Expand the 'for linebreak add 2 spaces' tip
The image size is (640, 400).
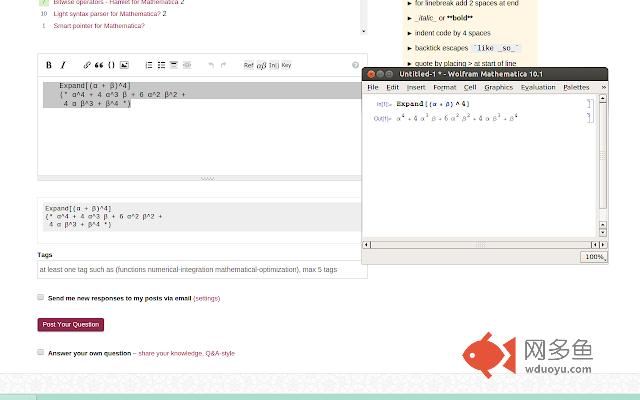pos(410,3)
